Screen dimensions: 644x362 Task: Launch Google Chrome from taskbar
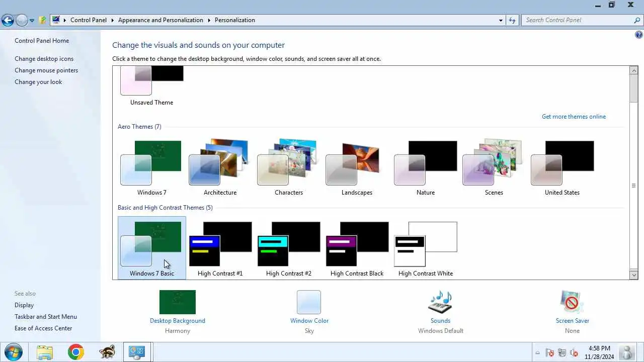point(76,352)
